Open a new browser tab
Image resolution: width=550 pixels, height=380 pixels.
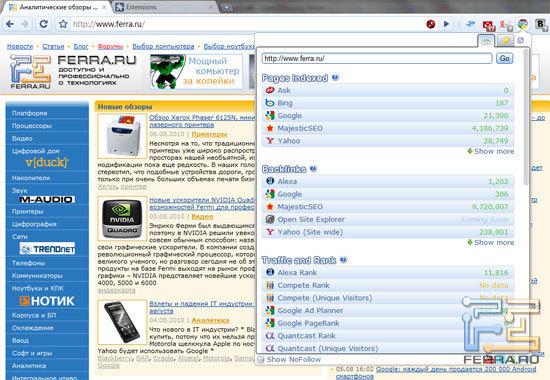tap(227, 7)
